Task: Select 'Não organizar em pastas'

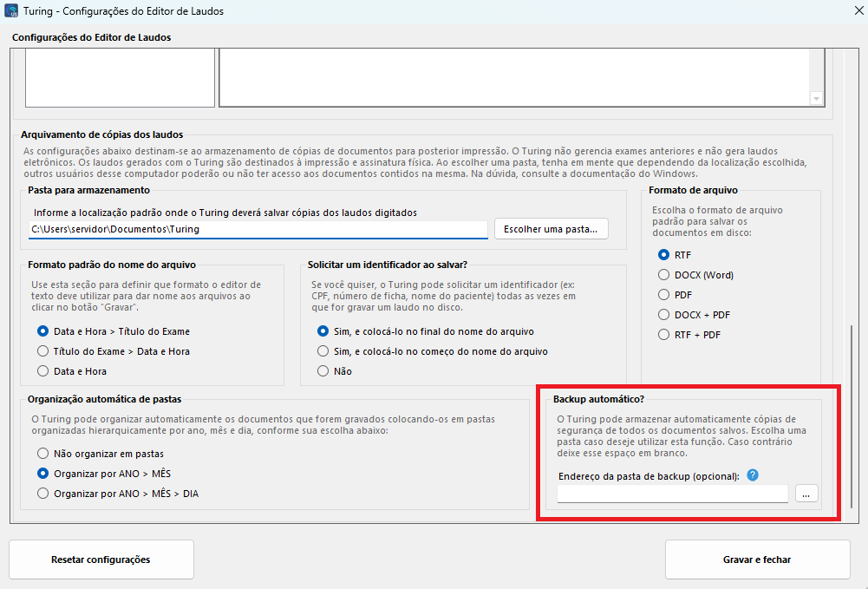Action: [x=43, y=454]
